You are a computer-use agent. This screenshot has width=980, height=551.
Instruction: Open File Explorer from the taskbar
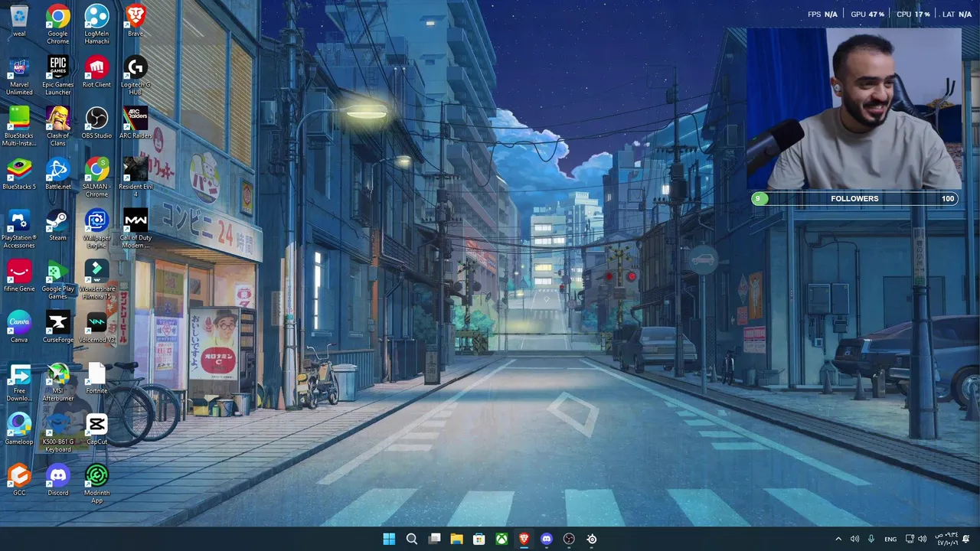(456, 539)
